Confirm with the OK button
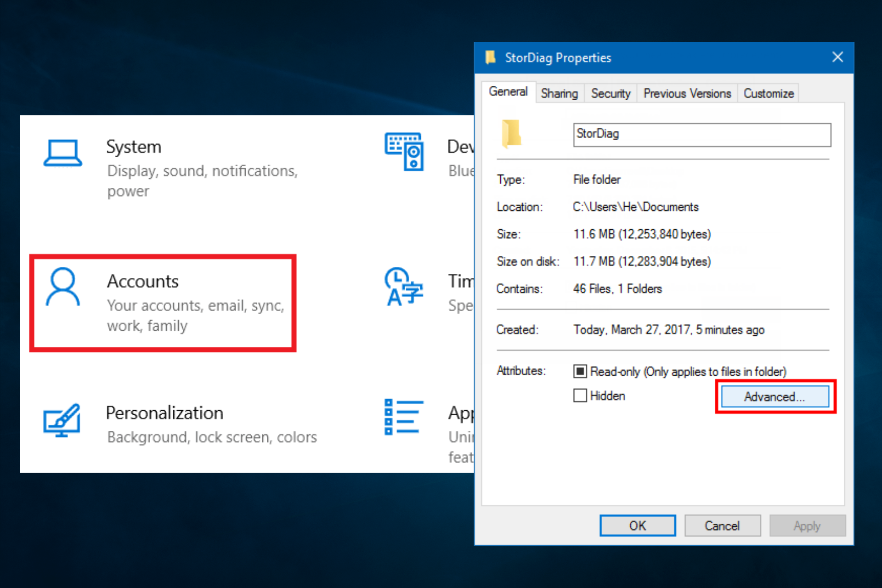The height and width of the screenshot is (588, 882). pos(638,526)
